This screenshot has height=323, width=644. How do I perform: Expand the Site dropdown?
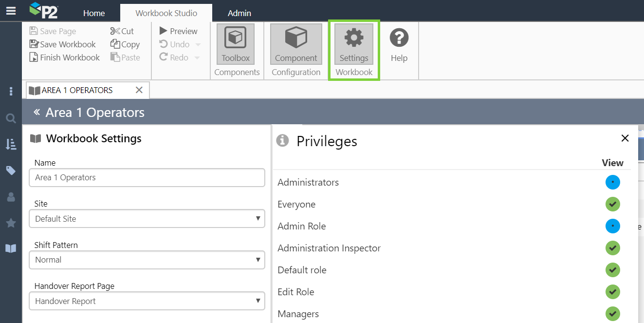(147, 219)
